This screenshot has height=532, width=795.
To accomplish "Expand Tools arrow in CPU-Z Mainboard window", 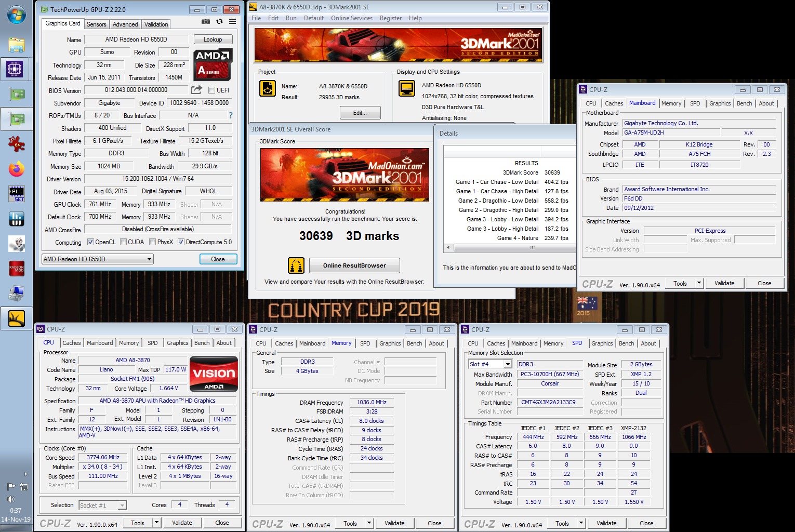I will click(699, 283).
